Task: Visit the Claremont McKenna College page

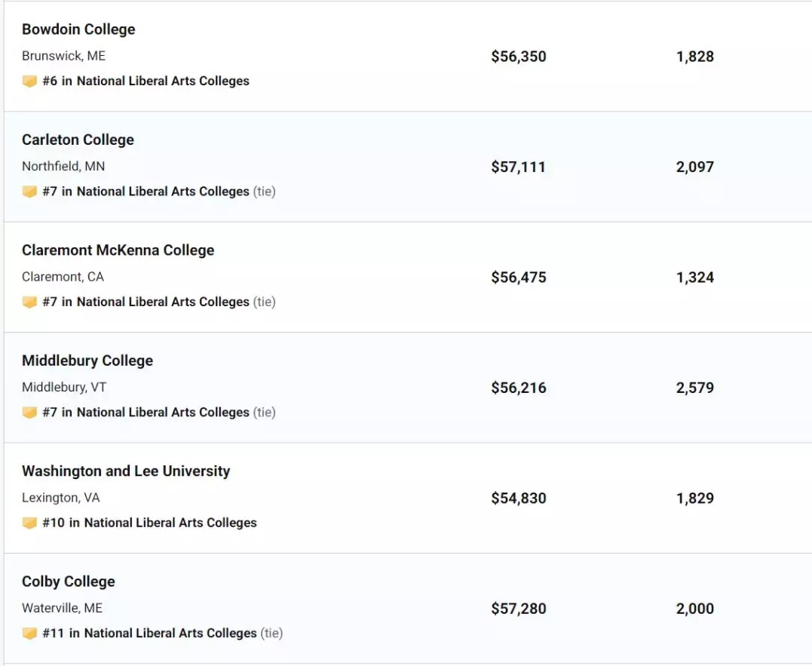Action: (118, 250)
